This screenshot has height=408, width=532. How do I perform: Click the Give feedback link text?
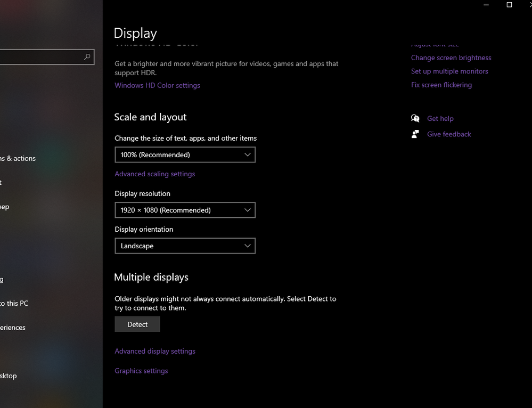(449, 134)
